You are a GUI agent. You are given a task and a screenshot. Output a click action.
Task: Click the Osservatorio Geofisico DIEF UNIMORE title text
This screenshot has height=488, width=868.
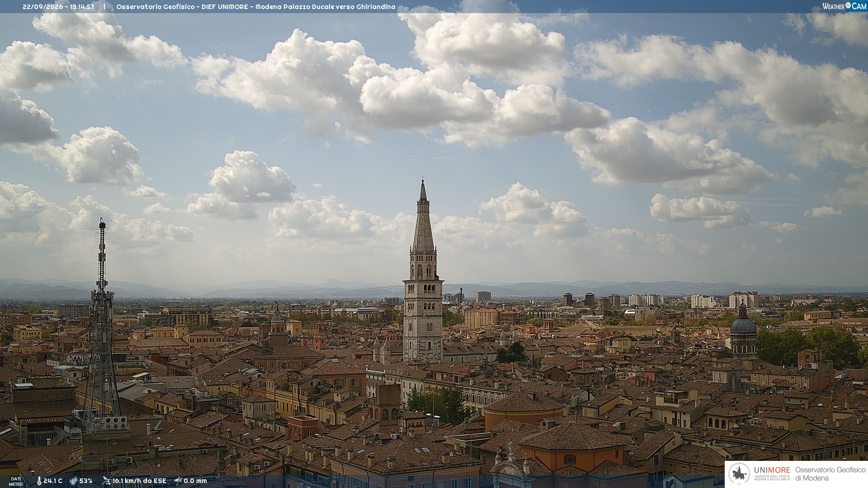click(x=182, y=7)
